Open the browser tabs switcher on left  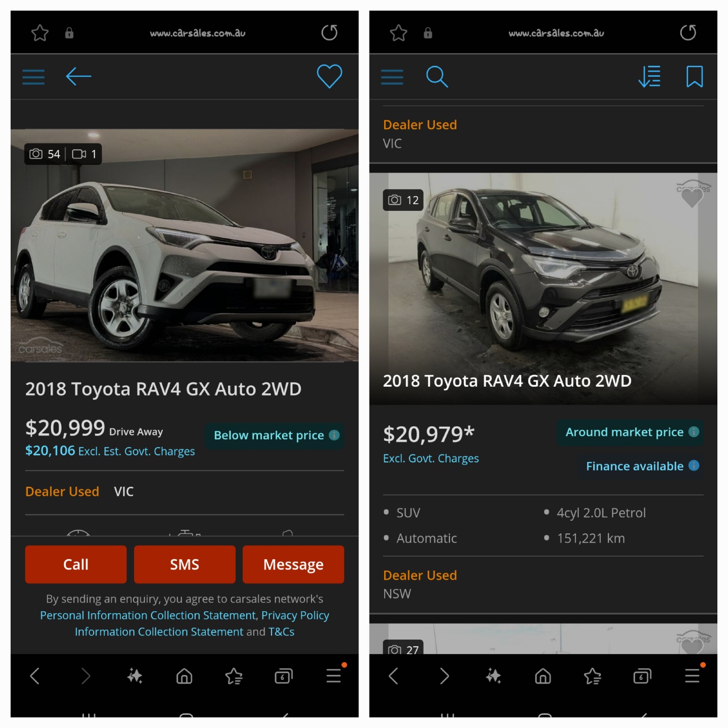point(283,676)
